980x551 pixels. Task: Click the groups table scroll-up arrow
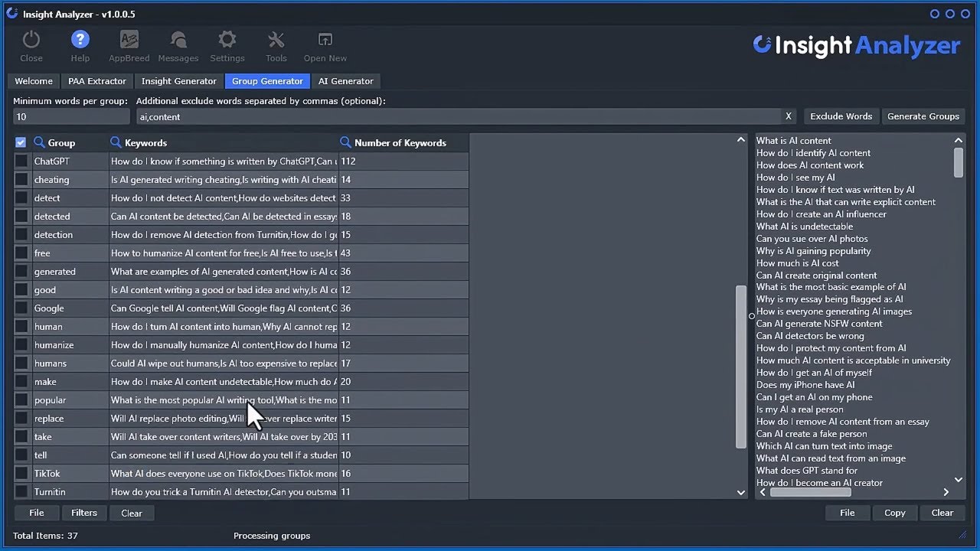tap(740, 140)
